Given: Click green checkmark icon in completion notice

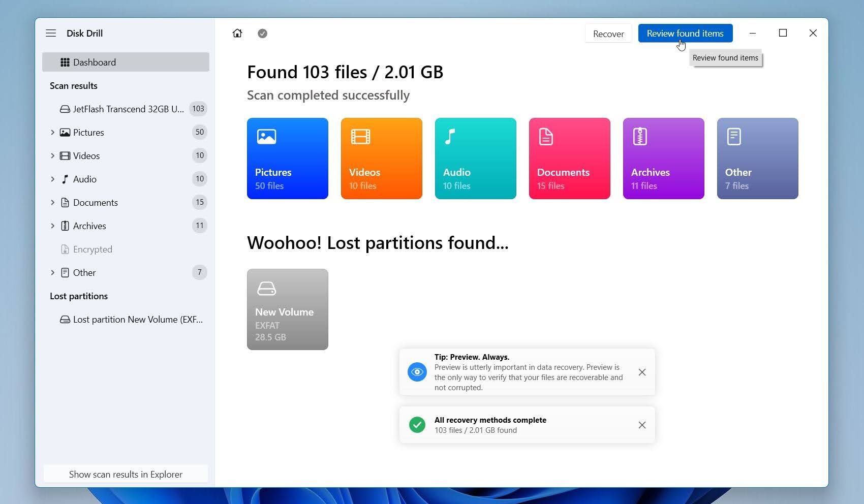Looking at the screenshot, I should (x=417, y=425).
